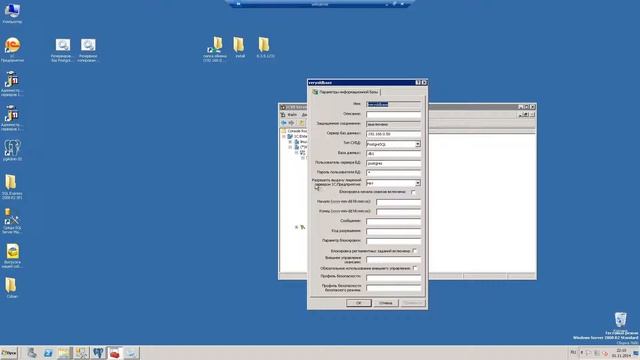Click the Имя field in dialog
This screenshot has height=360, width=640.
[x=393, y=104]
